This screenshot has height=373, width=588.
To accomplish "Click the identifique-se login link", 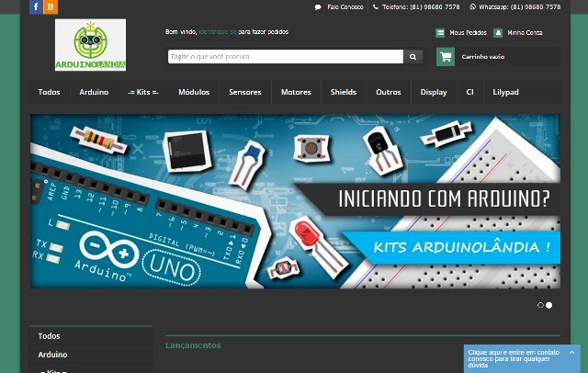I will (x=218, y=32).
